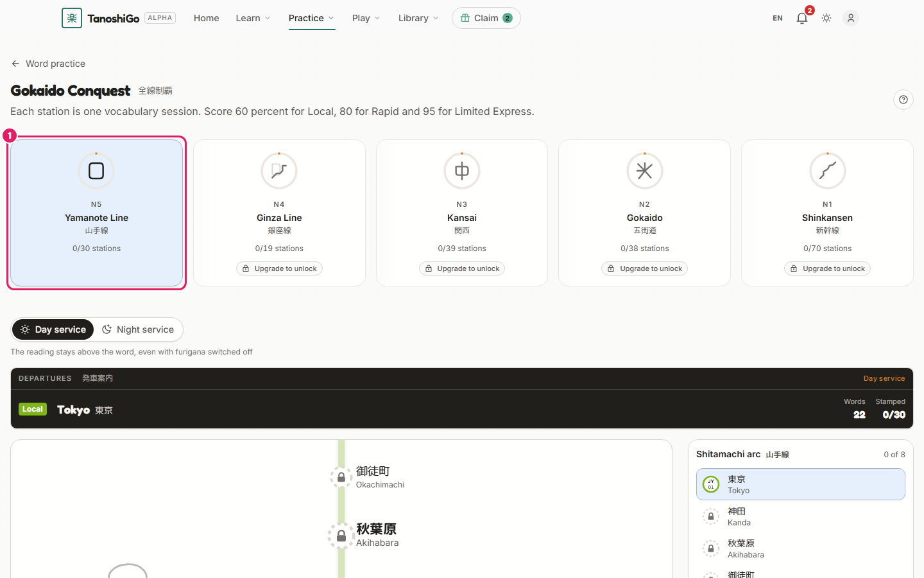Screen dimensions: 924x578
Task: Open the help question mark icon
Action: [903, 100]
